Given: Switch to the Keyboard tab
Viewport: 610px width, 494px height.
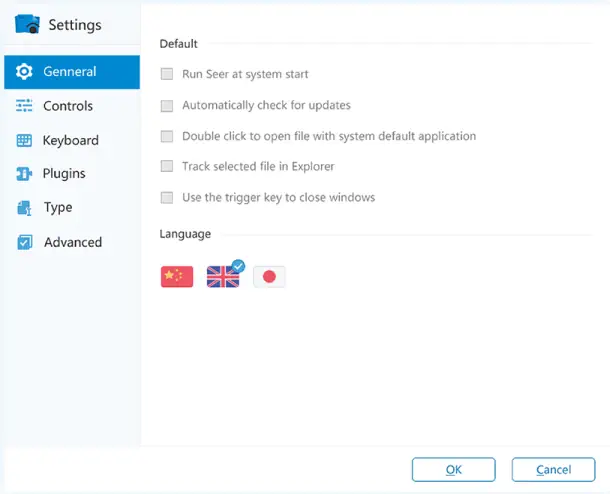Looking at the screenshot, I should (x=72, y=140).
